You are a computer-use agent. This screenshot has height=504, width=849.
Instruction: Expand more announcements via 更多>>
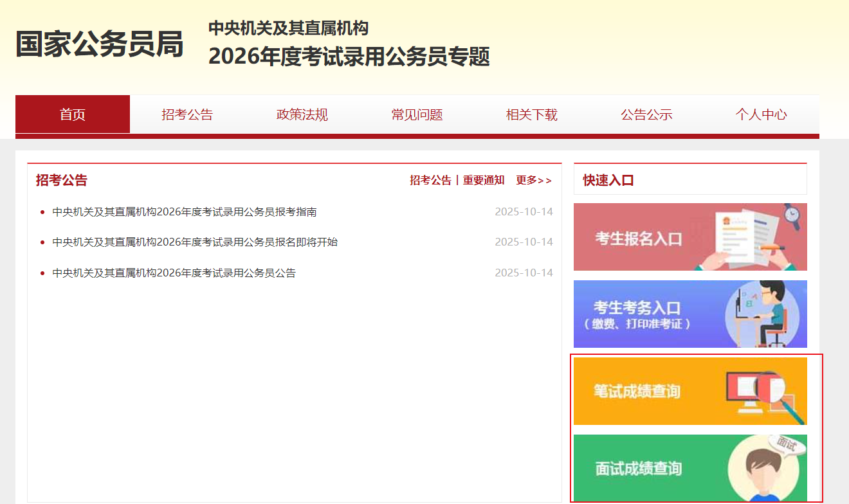(534, 181)
